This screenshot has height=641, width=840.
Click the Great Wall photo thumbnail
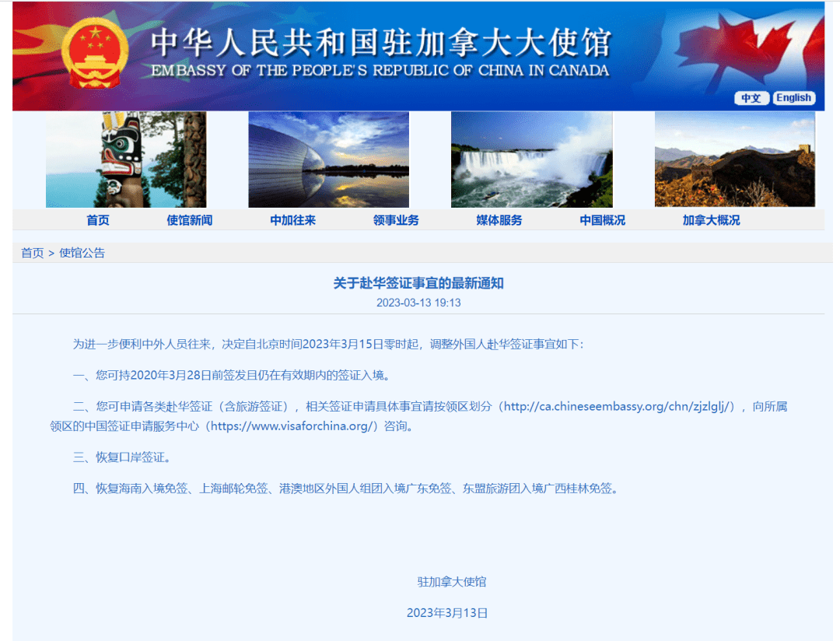pos(734,159)
